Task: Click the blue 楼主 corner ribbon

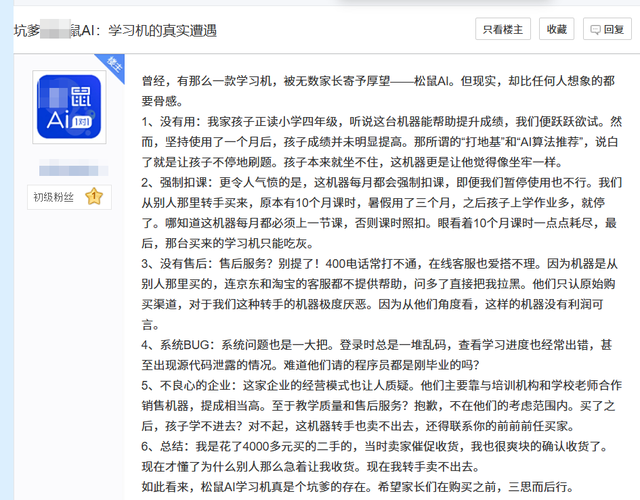Action: pyautogui.click(x=113, y=65)
